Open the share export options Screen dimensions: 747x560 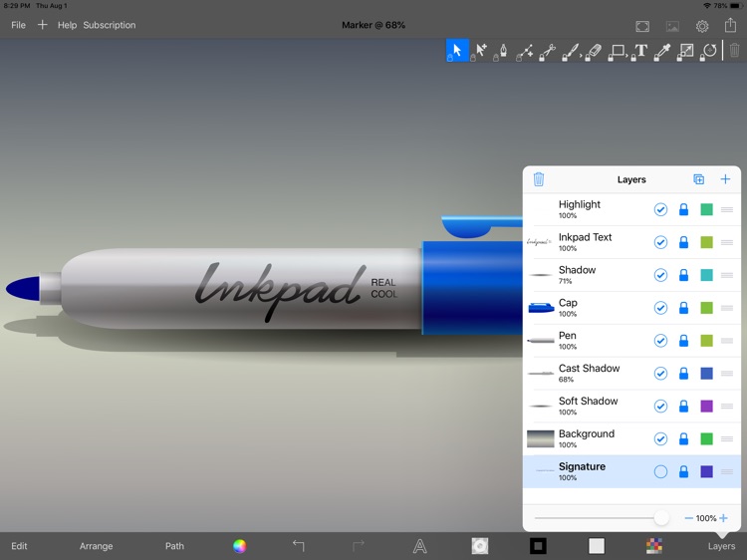point(730,25)
